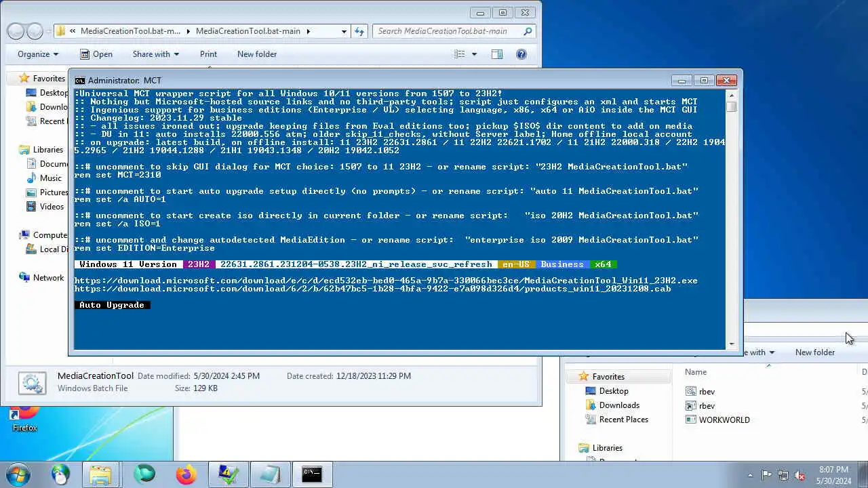The width and height of the screenshot is (868, 488).
Task: Click the search magnifier icon in Explorer
Action: tap(528, 31)
